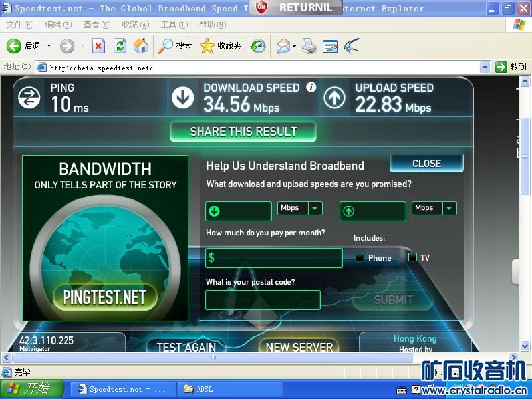Click the Forward arrow button
The width and height of the screenshot is (532, 399).
tap(67, 46)
